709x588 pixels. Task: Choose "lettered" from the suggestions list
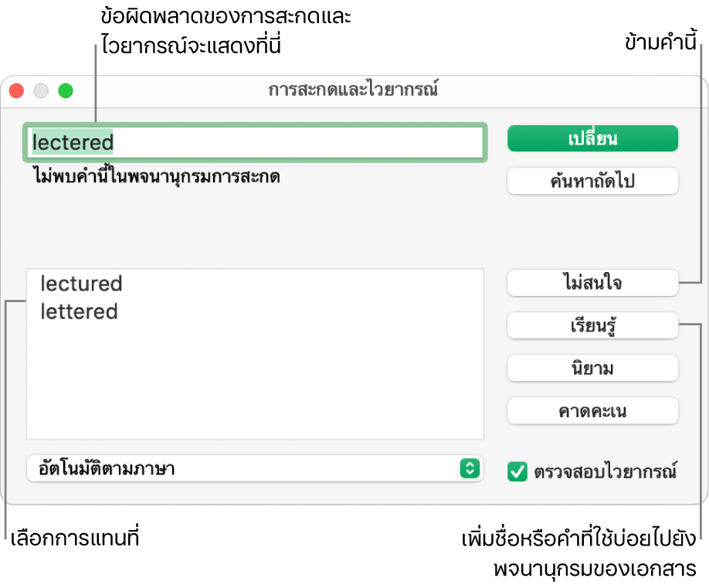(79, 311)
